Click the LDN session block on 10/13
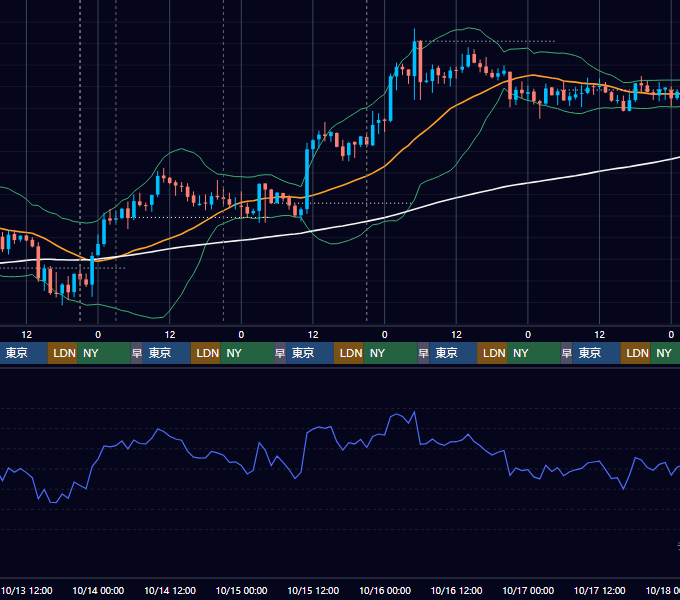Viewport: 680px width, 600px height. [x=62, y=353]
